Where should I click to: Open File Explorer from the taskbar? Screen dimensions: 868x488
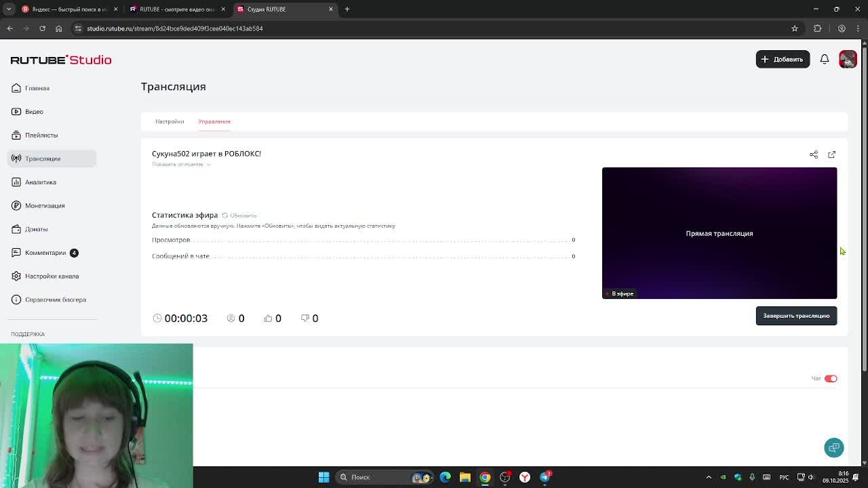[x=465, y=477]
